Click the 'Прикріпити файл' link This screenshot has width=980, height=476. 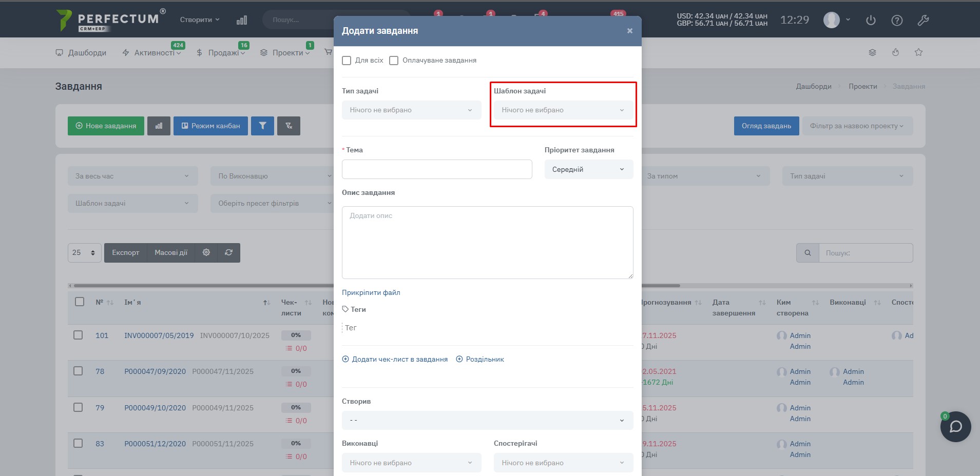371,292
